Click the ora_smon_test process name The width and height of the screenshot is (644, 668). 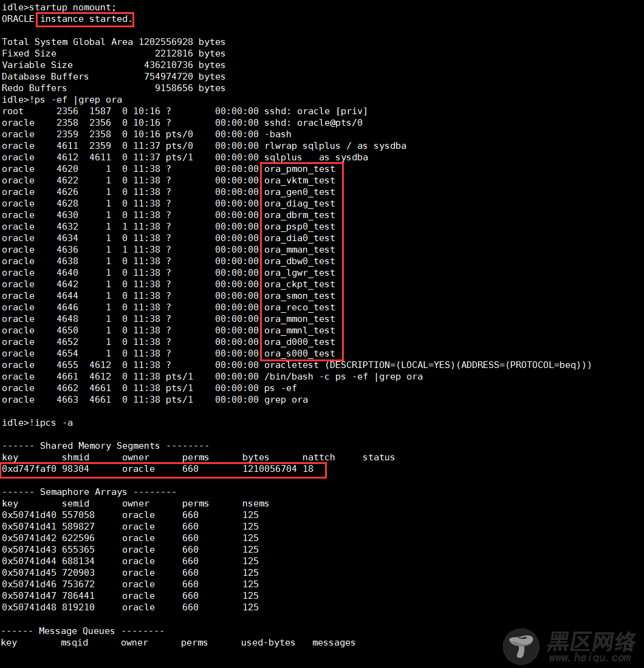(300, 295)
